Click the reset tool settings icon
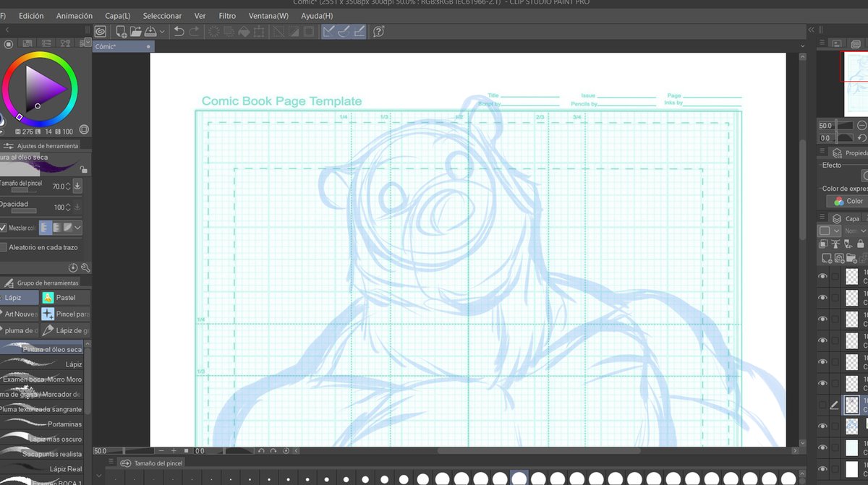The width and height of the screenshot is (868, 485). click(73, 267)
